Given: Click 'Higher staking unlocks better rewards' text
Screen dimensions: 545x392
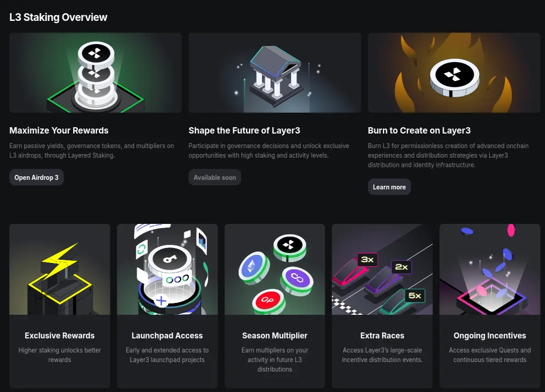Looking at the screenshot, I should coord(59,355).
